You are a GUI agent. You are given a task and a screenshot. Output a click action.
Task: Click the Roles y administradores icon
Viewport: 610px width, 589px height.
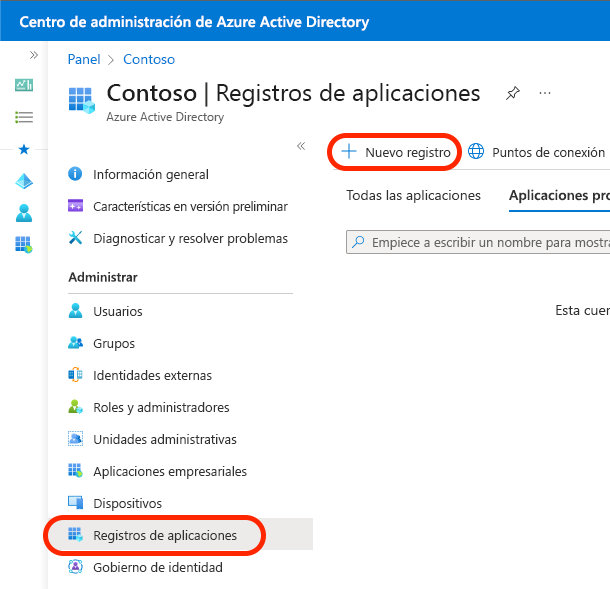click(x=75, y=407)
